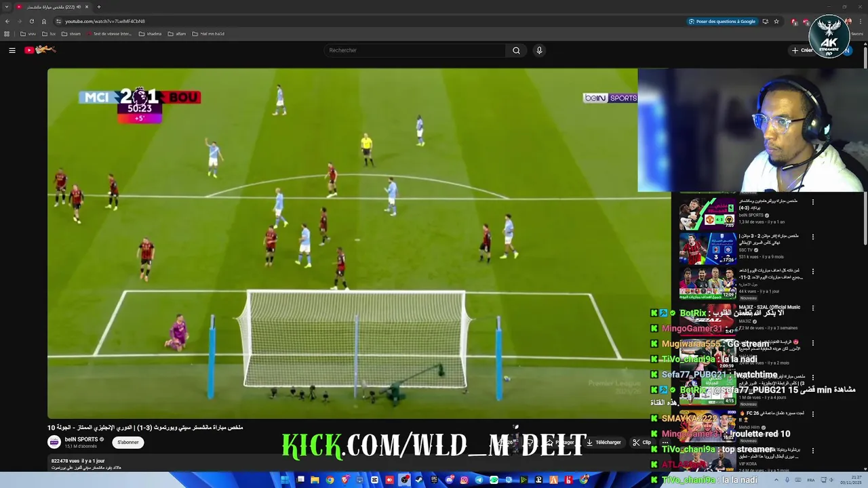This screenshot has width=868, height=488.
Task: Click the Créer create button
Action: point(802,50)
